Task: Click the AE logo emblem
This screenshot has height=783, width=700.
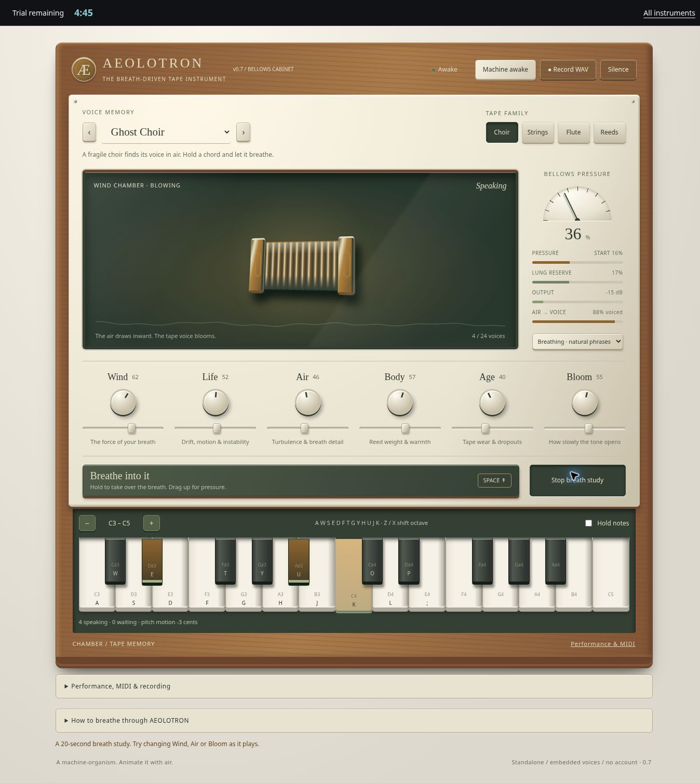Action: [84, 70]
